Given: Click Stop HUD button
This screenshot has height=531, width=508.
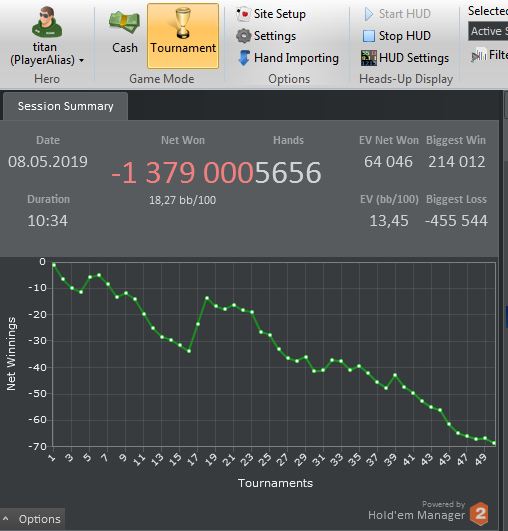Looking at the screenshot, I should pyautogui.click(x=396, y=36).
